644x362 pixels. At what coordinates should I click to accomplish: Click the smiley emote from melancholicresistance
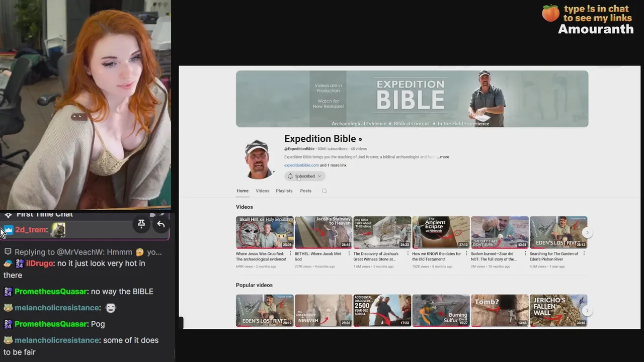(x=110, y=308)
